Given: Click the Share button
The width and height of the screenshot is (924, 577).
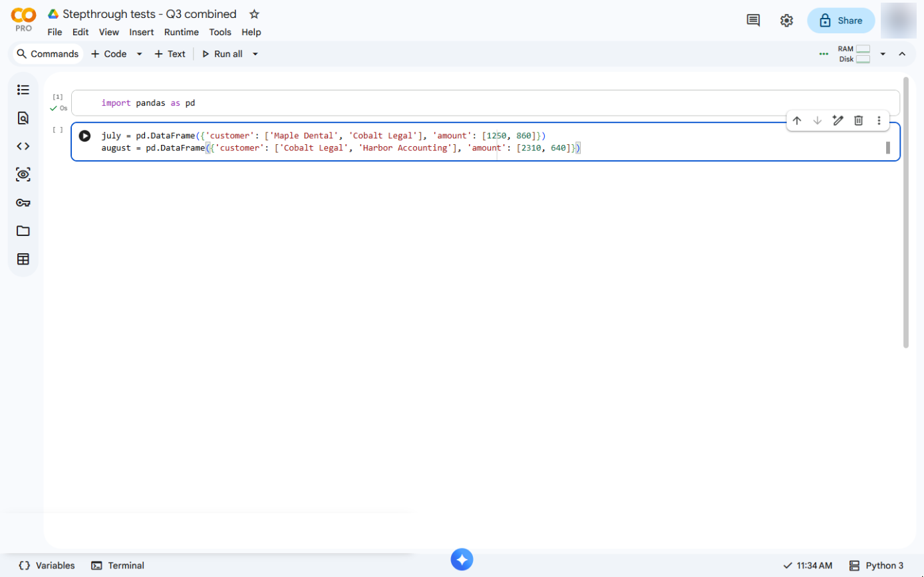Looking at the screenshot, I should click(841, 21).
